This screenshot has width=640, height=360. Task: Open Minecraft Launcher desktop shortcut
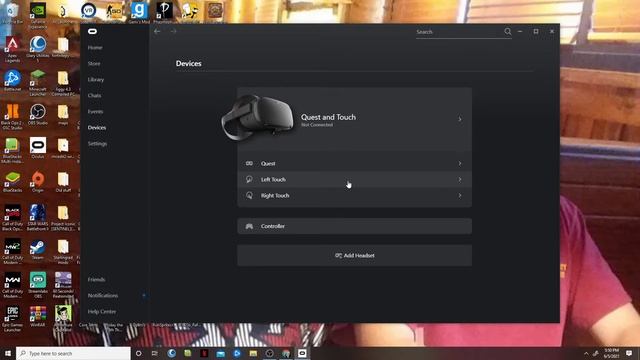(x=38, y=83)
